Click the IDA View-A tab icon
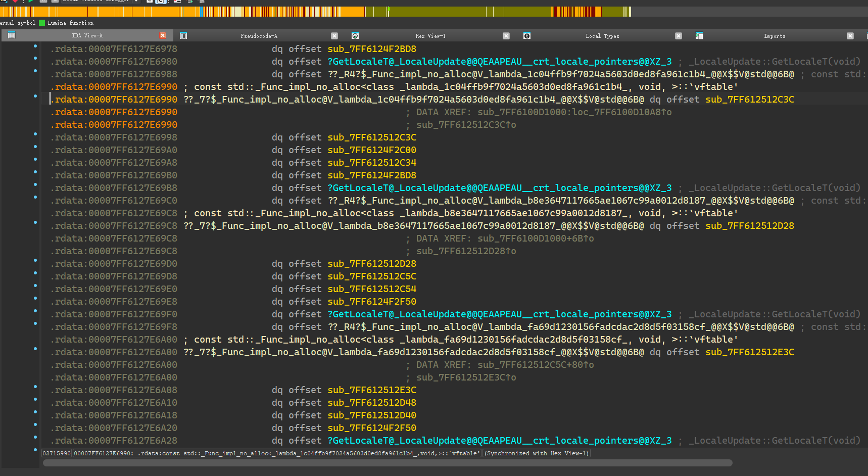868x476 pixels. 12,35
